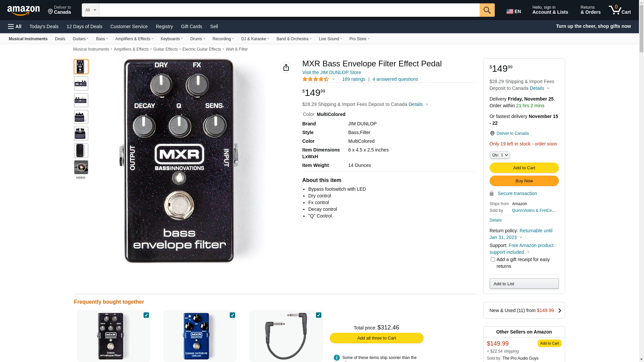This screenshot has height=362, width=644.
Task: Play the product video thumbnail
Action: click(x=81, y=167)
